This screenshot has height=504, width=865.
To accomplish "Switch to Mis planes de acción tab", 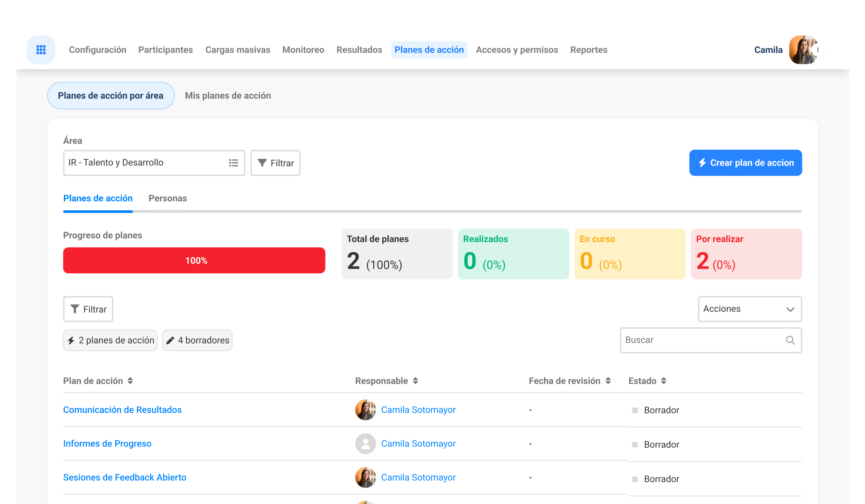I will pyautogui.click(x=228, y=95).
